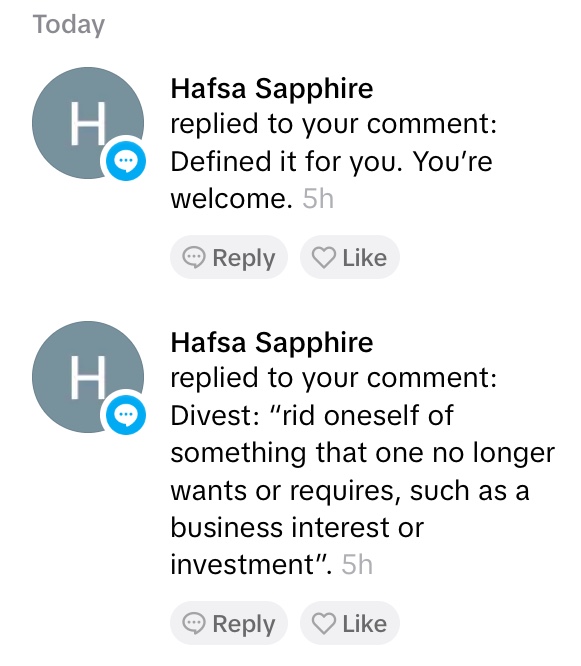Reply to the "Defined it for you" comment
581x666 pixels.
[229, 257]
